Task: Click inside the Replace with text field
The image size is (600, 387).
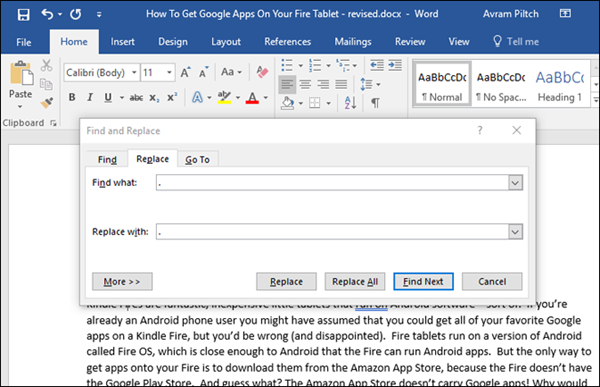Action: tap(332, 232)
